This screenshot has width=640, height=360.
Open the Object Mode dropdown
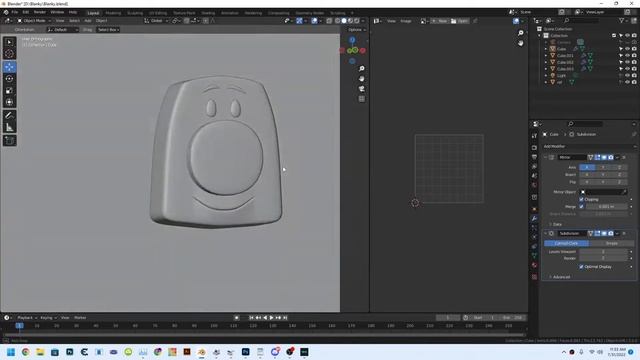34,20
